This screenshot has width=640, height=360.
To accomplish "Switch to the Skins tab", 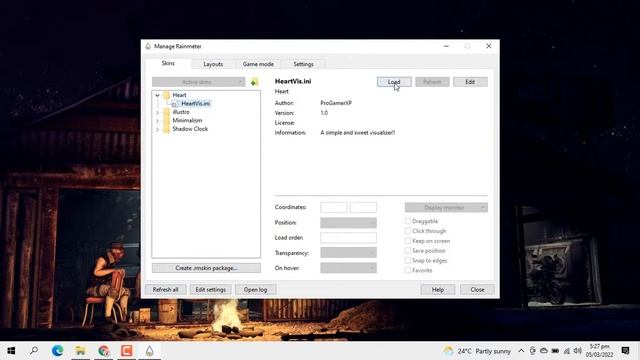I will click(x=168, y=63).
